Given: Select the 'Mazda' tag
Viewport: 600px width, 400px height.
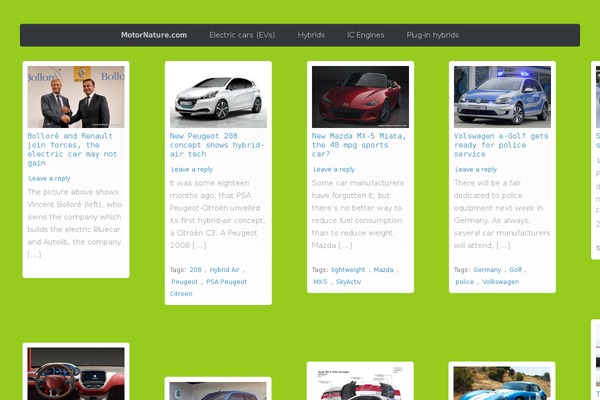Looking at the screenshot, I should pos(383,269).
